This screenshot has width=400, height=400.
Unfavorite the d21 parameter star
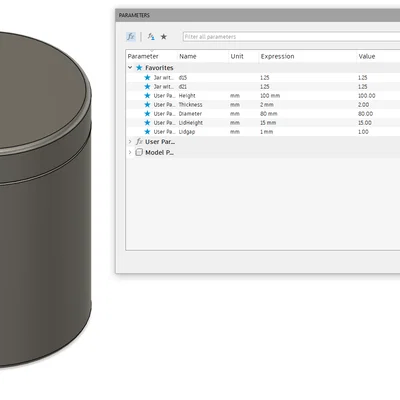(x=147, y=86)
